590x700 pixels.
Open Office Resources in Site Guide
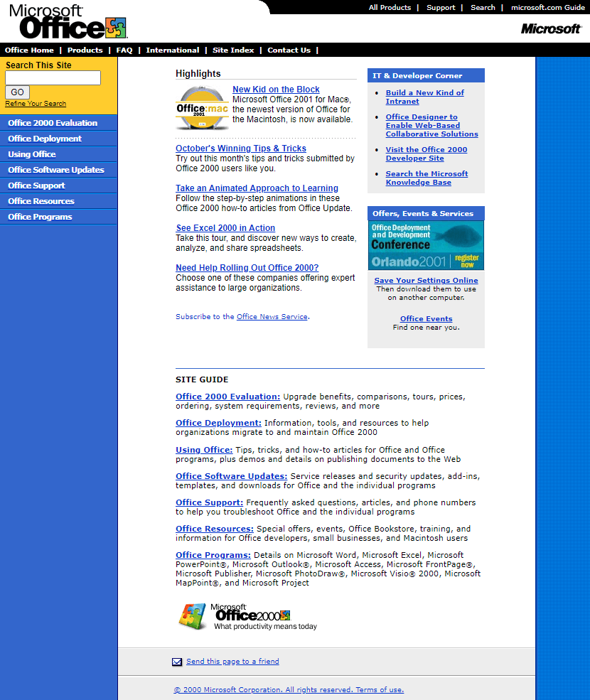click(x=215, y=529)
